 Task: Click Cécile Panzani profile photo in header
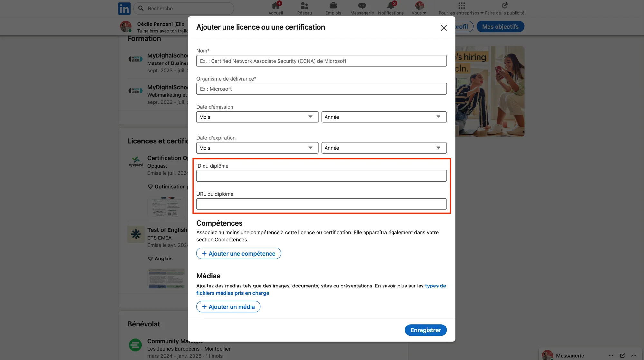[126, 27]
